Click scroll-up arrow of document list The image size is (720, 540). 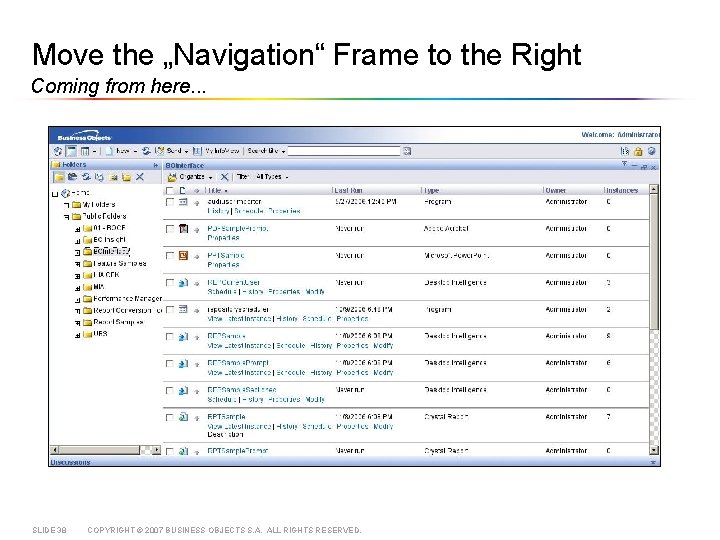[x=654, y=189]
